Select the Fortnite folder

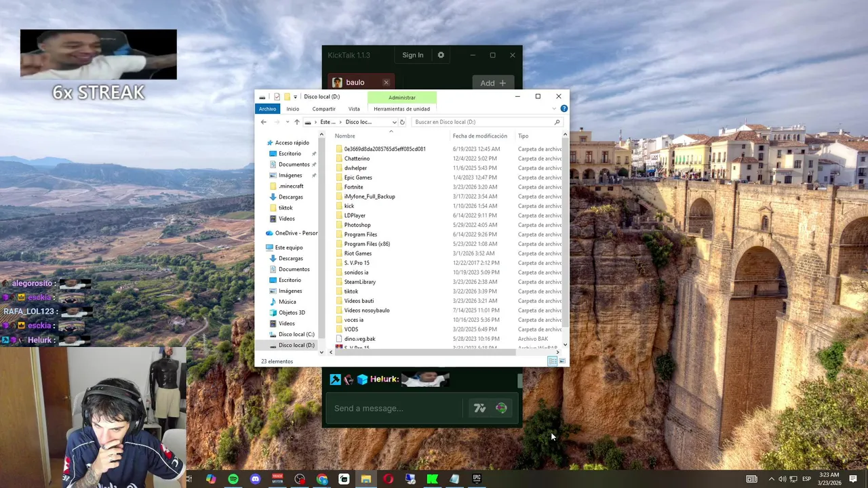[x=353, y=187]
